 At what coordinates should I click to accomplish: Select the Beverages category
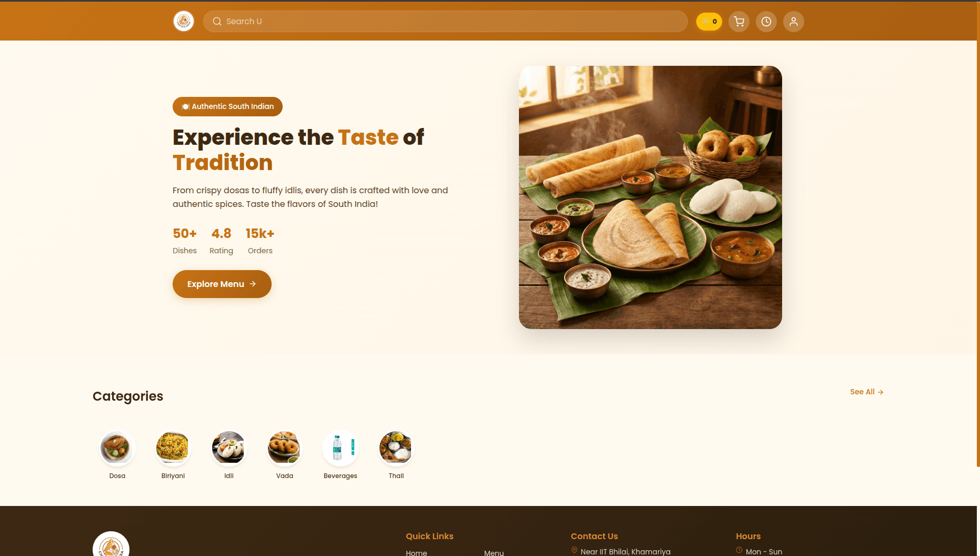point(341,455)
